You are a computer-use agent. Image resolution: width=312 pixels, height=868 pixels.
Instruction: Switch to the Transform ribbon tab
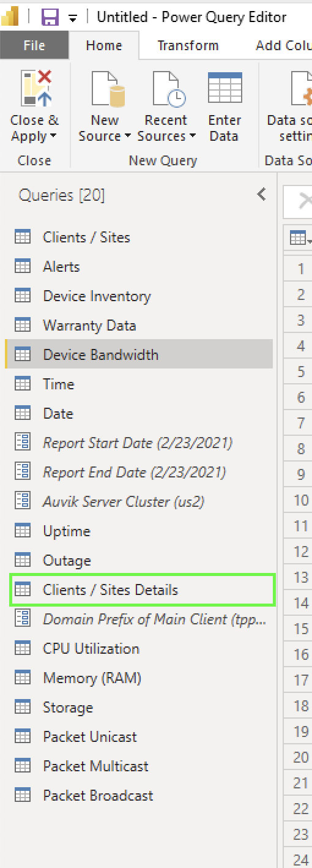tap(188, 46)
